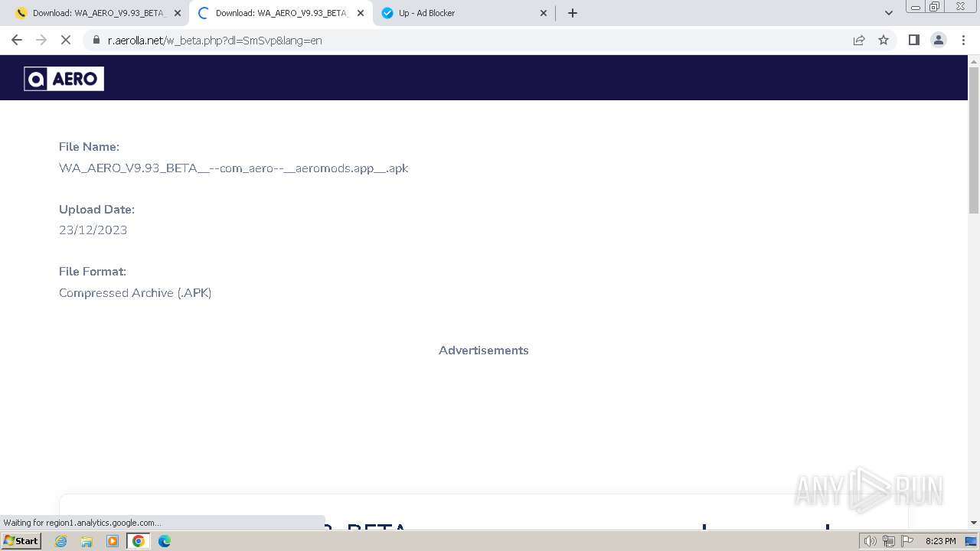The image size is (980, 551).
Task: Open media player taskbar icon
Action: coord(113,541)
